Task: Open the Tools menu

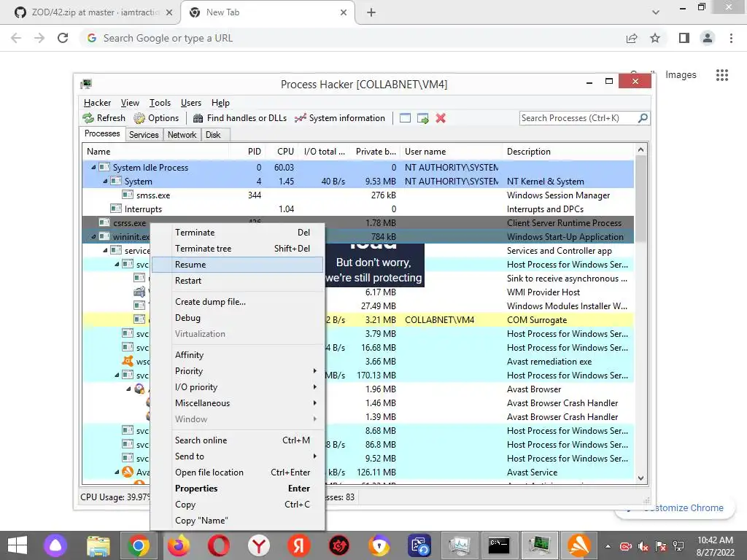Action: [160, 103]
